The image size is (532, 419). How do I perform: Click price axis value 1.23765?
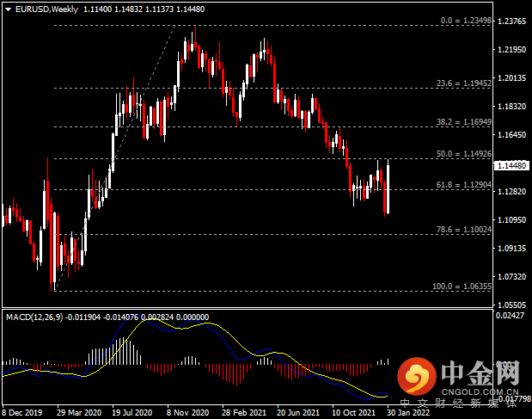[511, 21]
